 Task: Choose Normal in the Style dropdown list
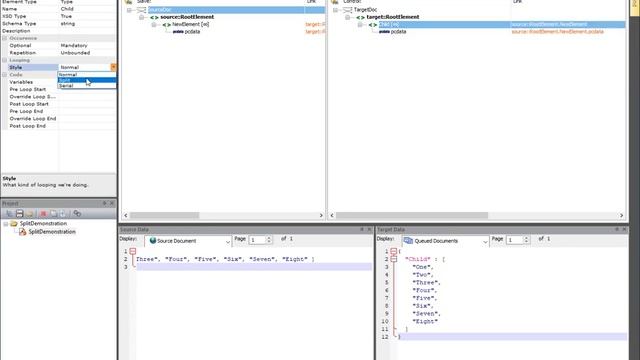pos(87,75)
